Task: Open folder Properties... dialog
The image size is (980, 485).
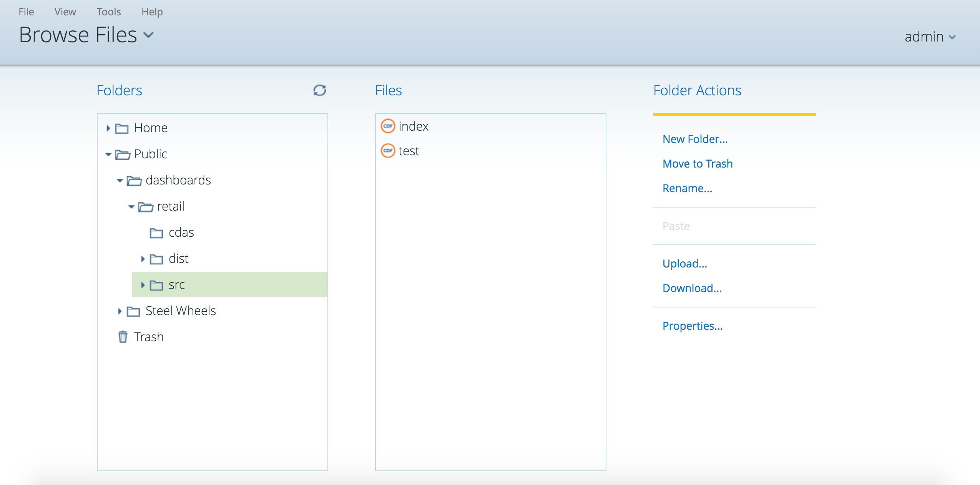Action: click(x=692, y=326)
